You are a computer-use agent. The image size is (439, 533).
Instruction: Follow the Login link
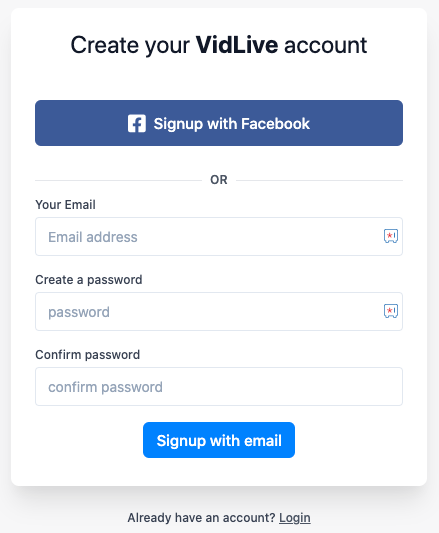295,518
